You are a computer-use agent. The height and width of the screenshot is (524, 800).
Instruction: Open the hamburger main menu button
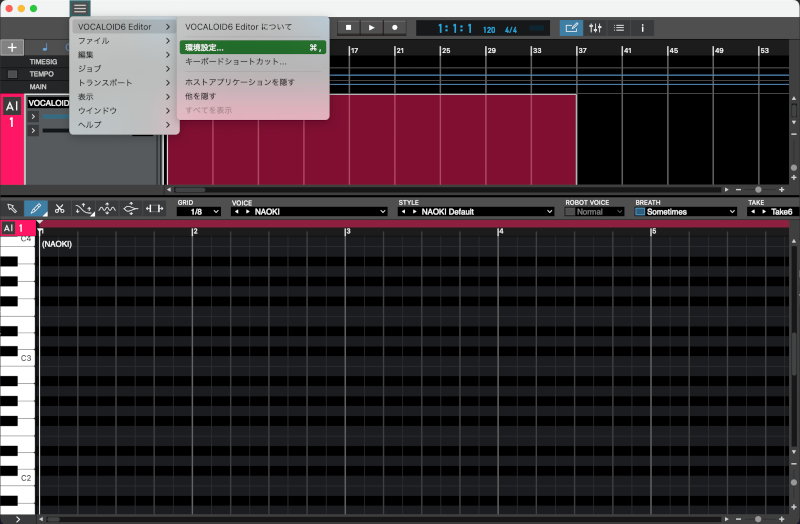(x=80, y=8)
